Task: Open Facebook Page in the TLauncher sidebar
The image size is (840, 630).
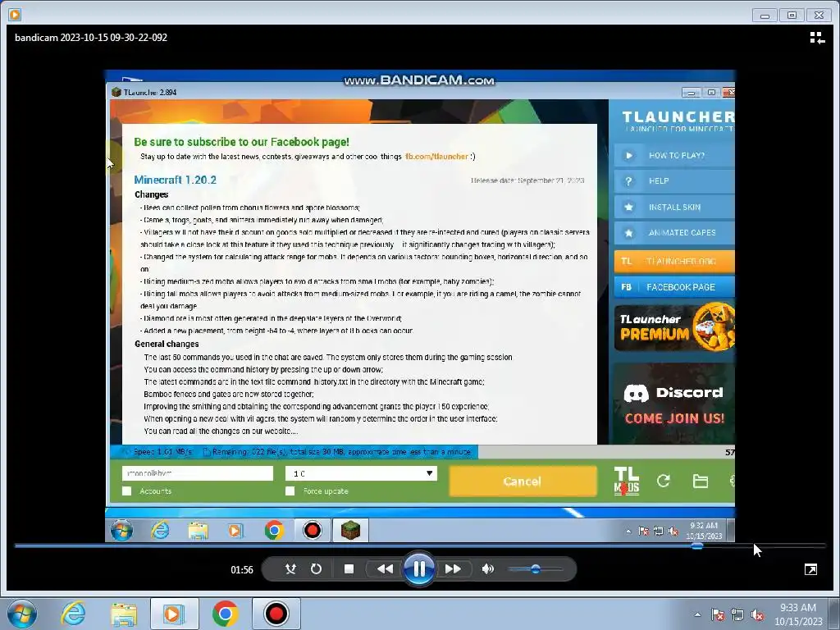Action: point(674,287)
